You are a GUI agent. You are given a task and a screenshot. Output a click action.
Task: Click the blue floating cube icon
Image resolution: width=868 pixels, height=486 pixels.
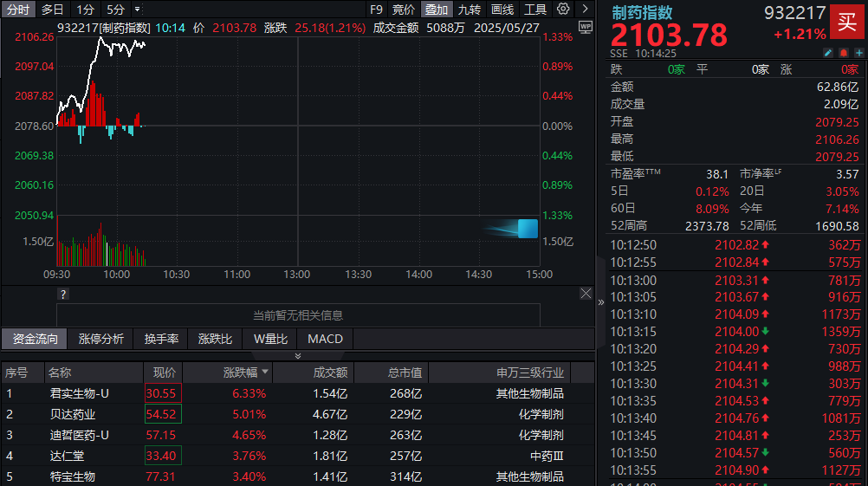coord(527,229)
